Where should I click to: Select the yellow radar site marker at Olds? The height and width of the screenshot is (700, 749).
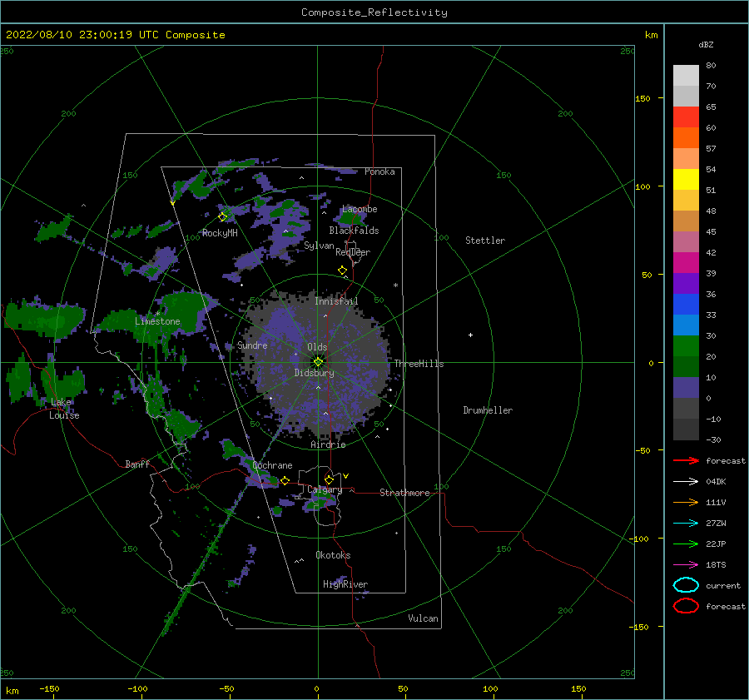point(318,362)
